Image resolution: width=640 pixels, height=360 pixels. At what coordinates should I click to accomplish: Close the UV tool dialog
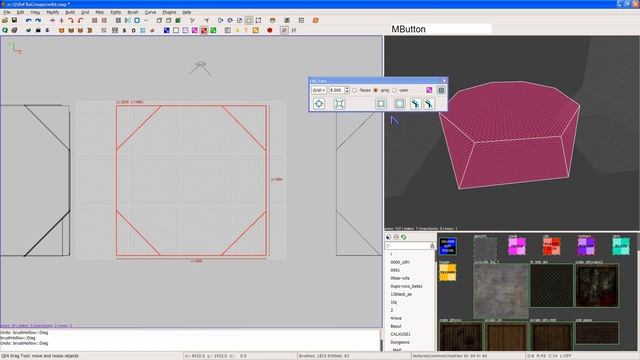click(x=444, y=81)
